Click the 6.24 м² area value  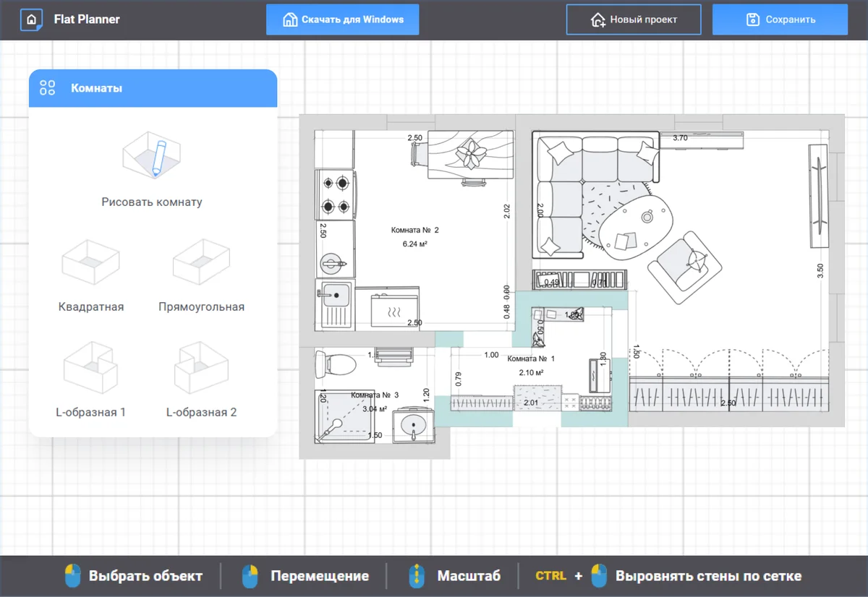click(x=415, y=244)
